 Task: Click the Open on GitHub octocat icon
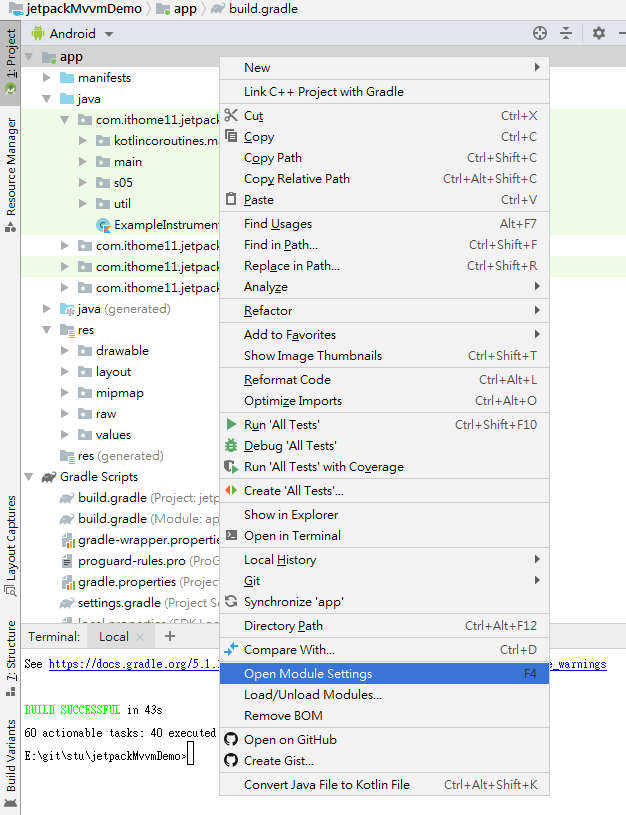click(231, 739)
